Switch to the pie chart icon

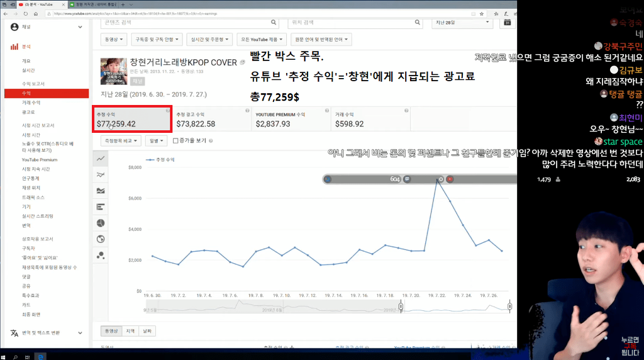[101, 223]
